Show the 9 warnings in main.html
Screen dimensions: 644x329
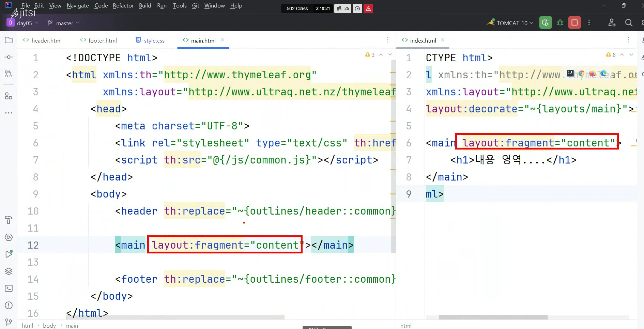pyautogui.click(x=370, y=54)
